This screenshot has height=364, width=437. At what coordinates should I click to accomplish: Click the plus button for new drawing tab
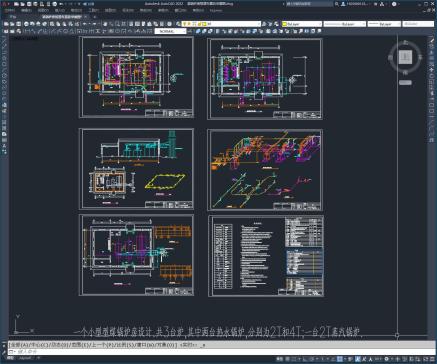[x=95, y=16]
